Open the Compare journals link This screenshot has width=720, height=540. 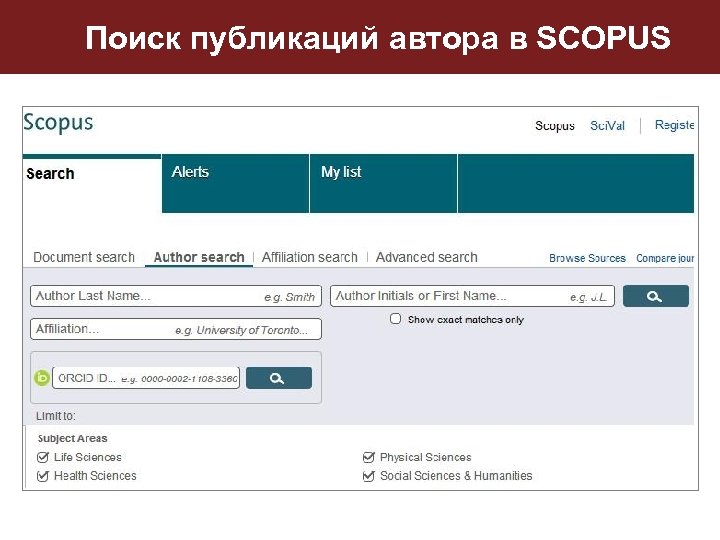tap(665, 258)
